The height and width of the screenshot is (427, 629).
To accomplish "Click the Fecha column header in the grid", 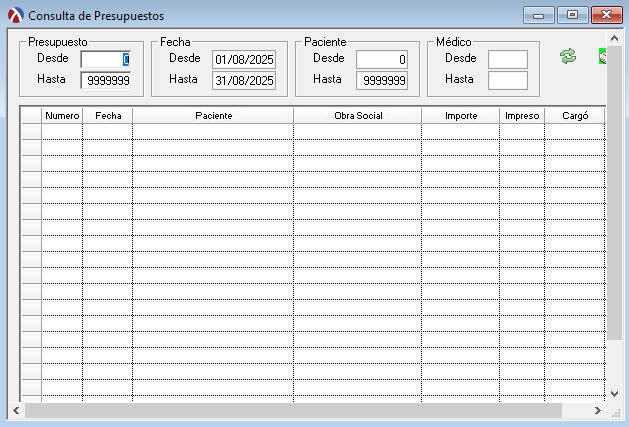I will [108, 116].
